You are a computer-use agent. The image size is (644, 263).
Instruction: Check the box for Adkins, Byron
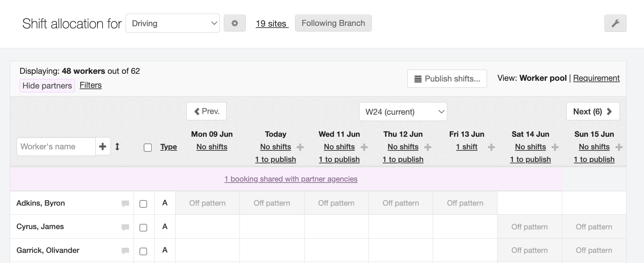point(143,204)
